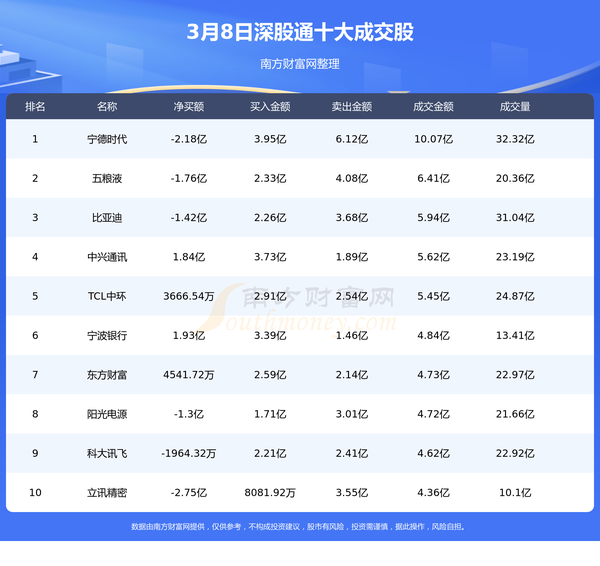The width and height of the screenshot is (600, 566).
Task: Click sell amount 1.89亿
Action: (x=352, y=257)
